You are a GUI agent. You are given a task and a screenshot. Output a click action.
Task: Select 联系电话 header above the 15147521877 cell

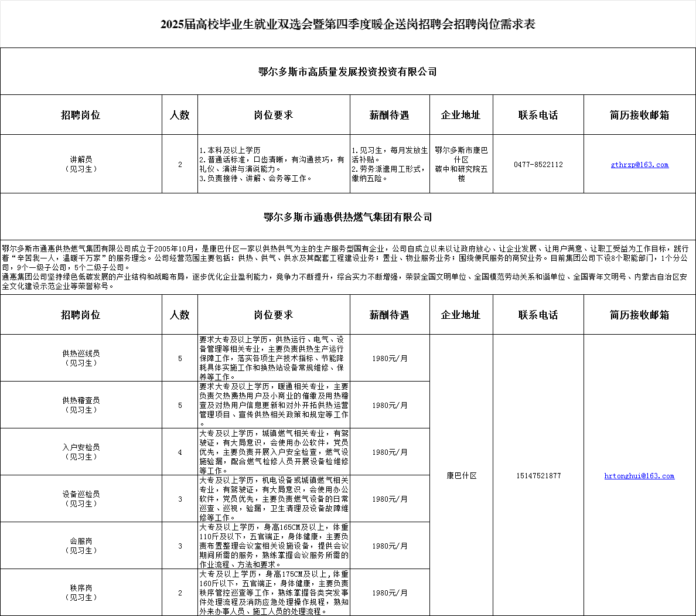tap(538, 315)
